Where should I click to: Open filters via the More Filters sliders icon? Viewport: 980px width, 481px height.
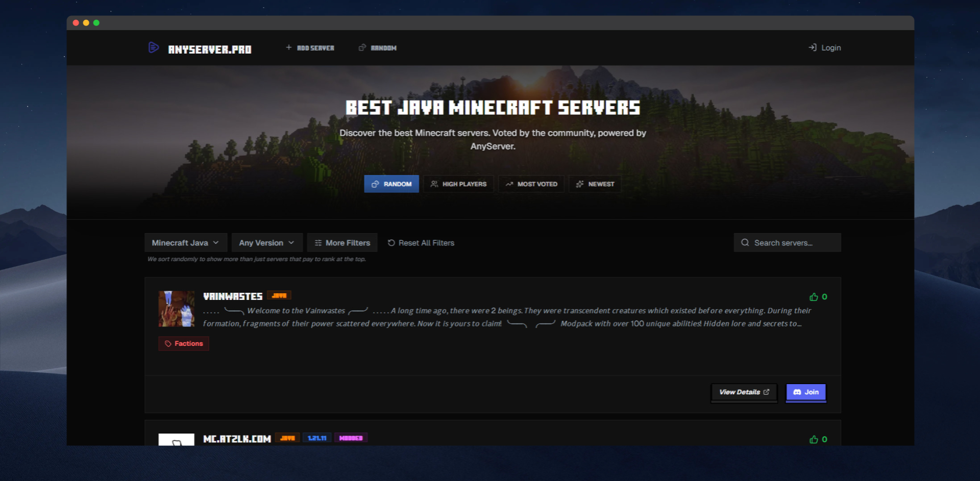pos(317,243)
